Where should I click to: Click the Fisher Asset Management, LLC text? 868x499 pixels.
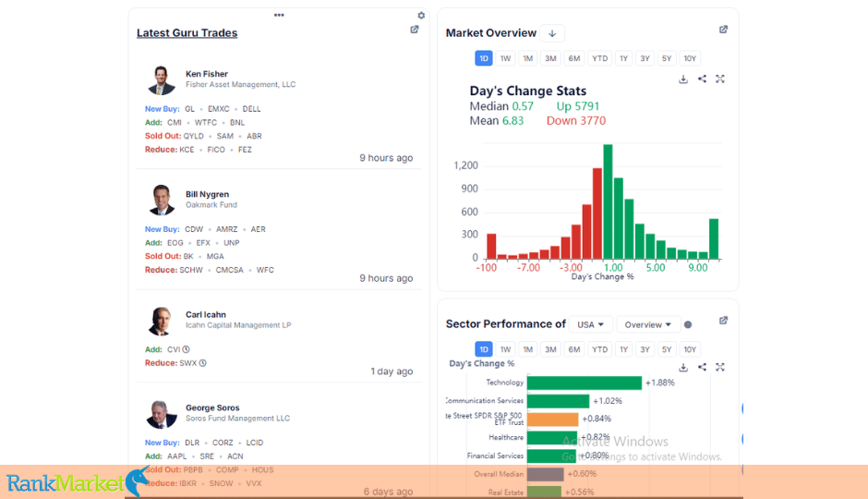pos(240,85)
